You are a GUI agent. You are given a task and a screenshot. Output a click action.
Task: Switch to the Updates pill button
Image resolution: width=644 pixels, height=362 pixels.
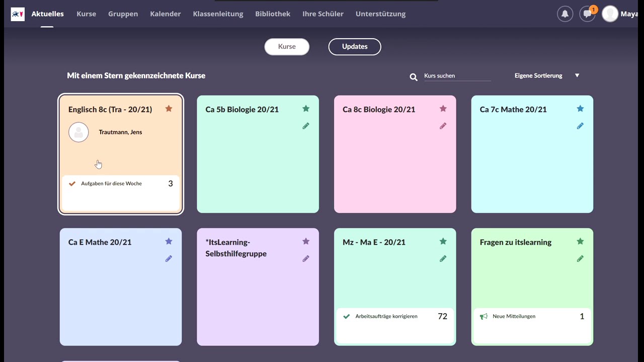(x=355, y=46)
